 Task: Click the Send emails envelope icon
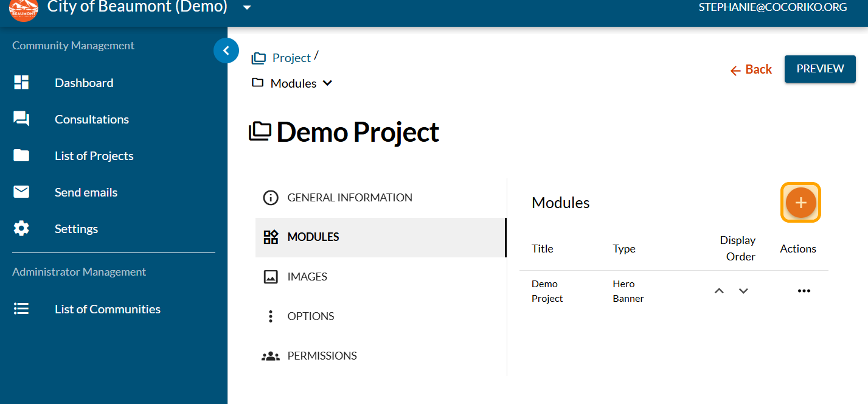click(x=21, y=192)
